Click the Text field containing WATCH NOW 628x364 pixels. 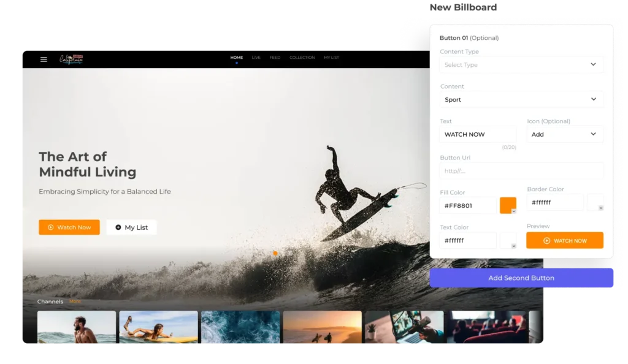[x=478, y=134]
